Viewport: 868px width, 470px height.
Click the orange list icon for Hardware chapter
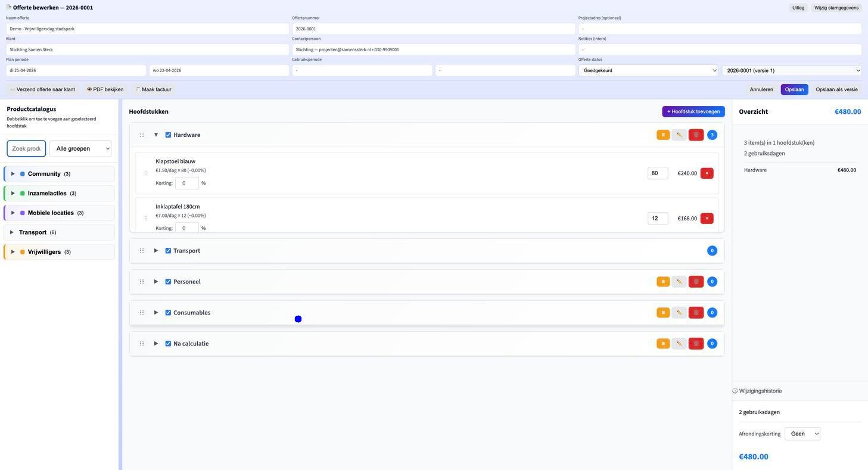663,135
